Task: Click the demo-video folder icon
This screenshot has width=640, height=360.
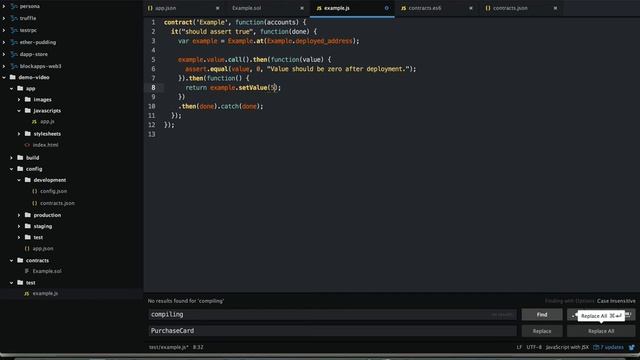Action: [x=13, y=77]
